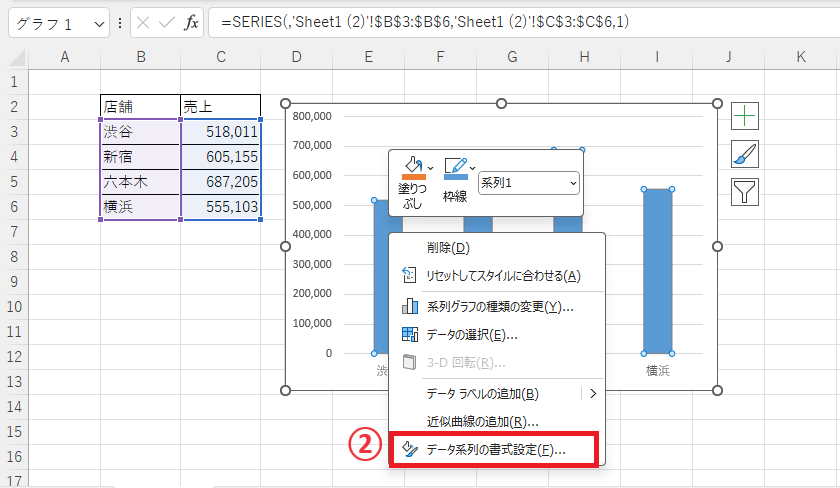Click cell containing 新宿
Screen dimensions: 840x488
140,157
